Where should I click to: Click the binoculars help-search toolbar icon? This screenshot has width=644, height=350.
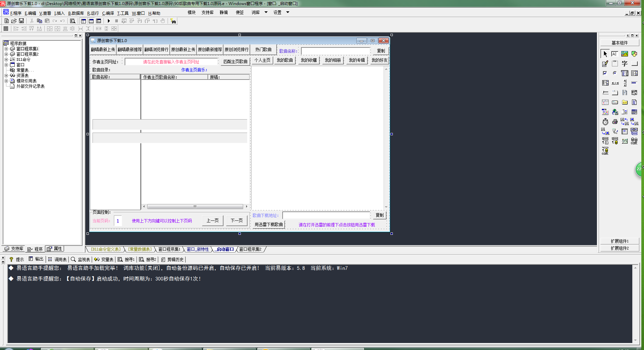click(x=173, y=21)
